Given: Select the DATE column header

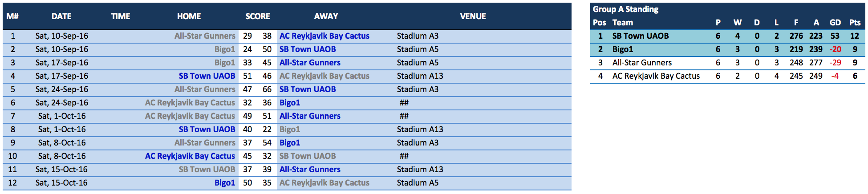Looking at the screenshot, I should pos(61,16).
